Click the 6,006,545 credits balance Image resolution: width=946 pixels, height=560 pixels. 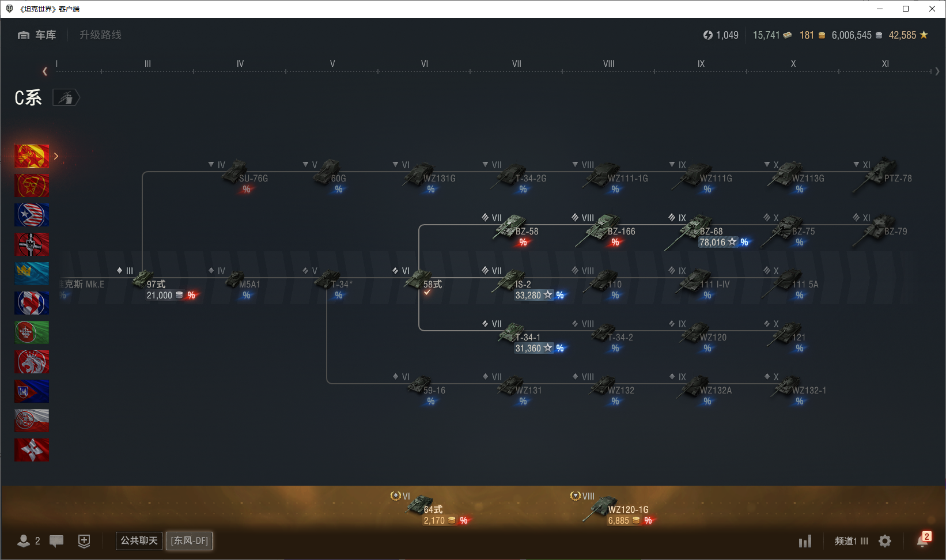(857, 35)
